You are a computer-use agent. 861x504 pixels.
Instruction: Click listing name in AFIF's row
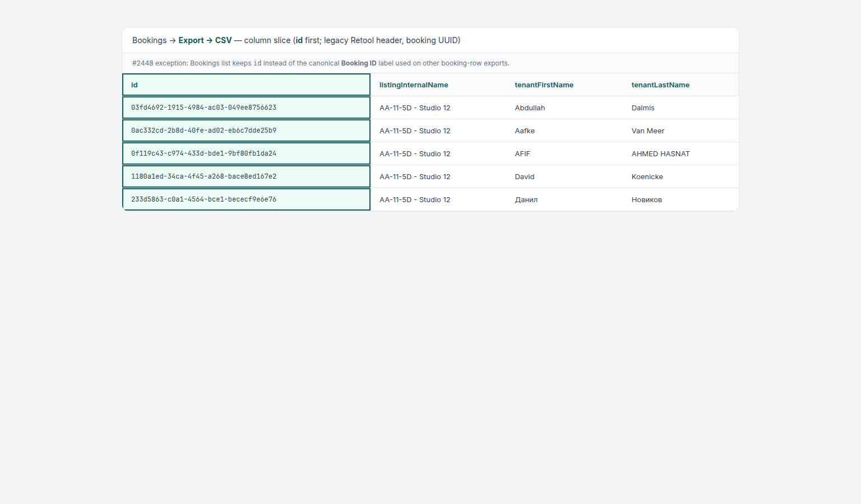coord(438,153)
